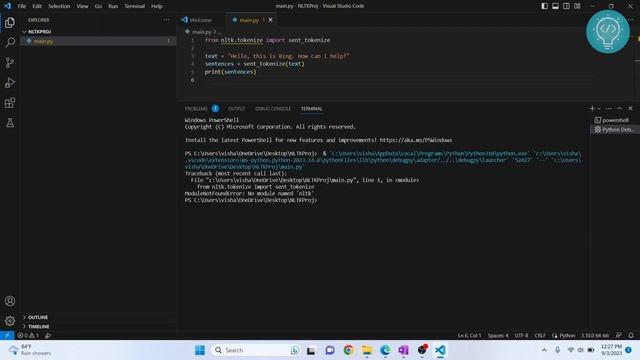Open the customize layout icon
Screen dimensions: 640x360
tap(577, 6)
